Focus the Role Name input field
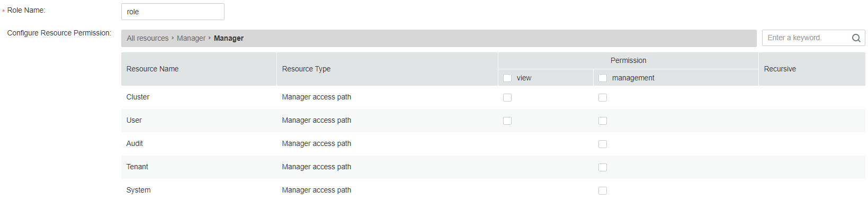Viewport: 868px width, 201px height. click(173, 12)
